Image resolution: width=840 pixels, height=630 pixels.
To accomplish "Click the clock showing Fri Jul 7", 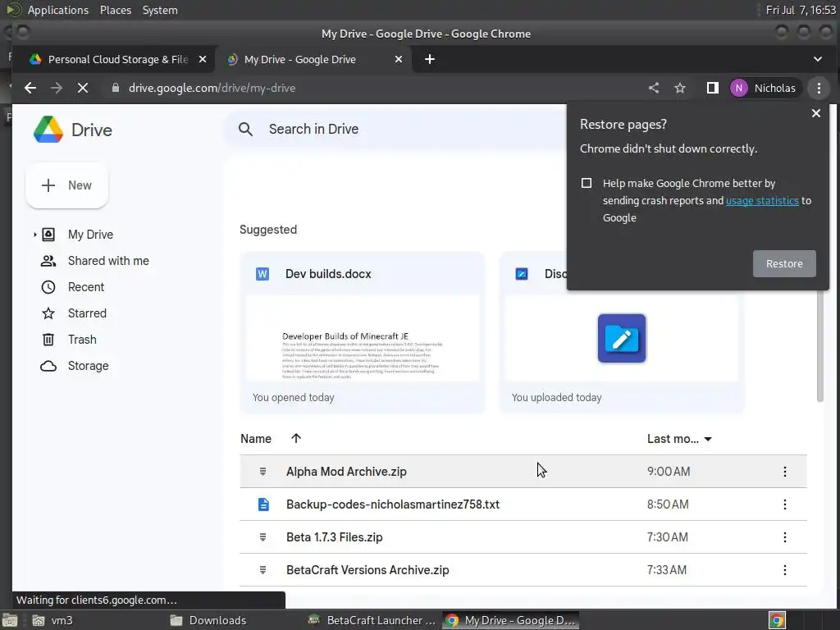I will click(801, 10).
